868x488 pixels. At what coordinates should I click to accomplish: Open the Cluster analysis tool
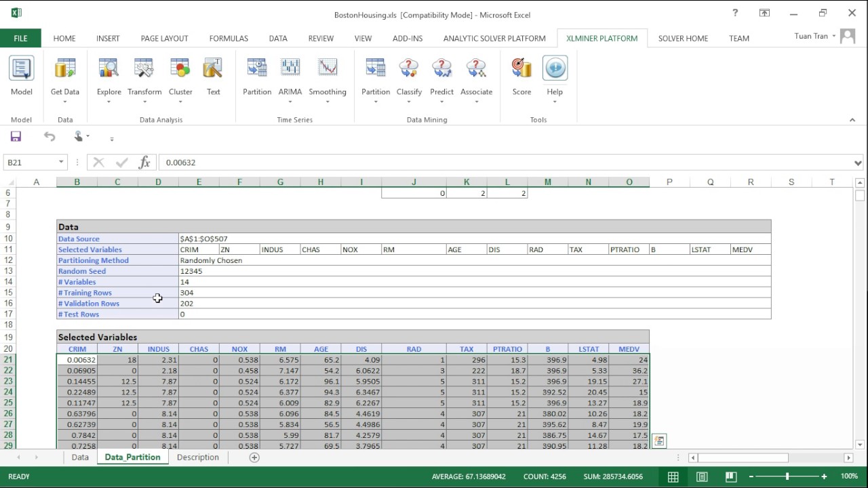[x=180, y=80]
